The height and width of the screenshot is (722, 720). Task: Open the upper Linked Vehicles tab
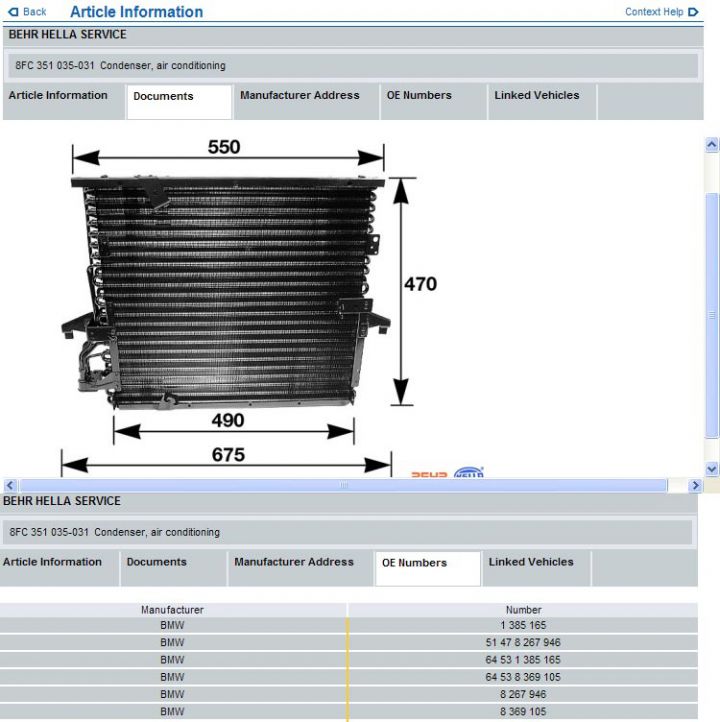pos(542,102)
